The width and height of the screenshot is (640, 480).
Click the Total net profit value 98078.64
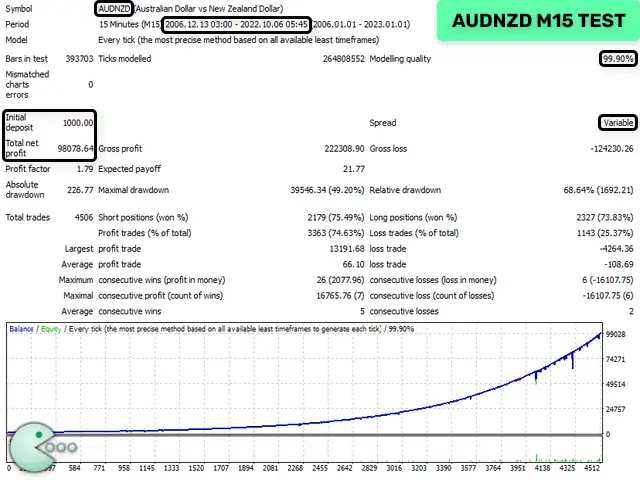click(75, 148)
